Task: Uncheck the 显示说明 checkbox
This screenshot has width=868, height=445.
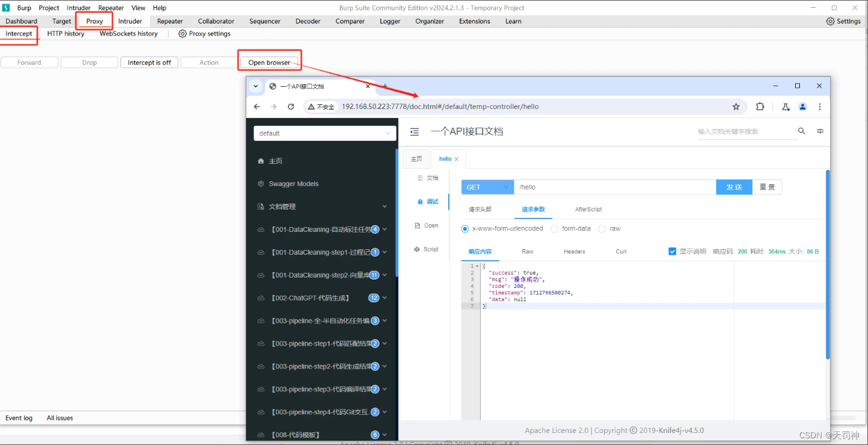Action: 672,251
